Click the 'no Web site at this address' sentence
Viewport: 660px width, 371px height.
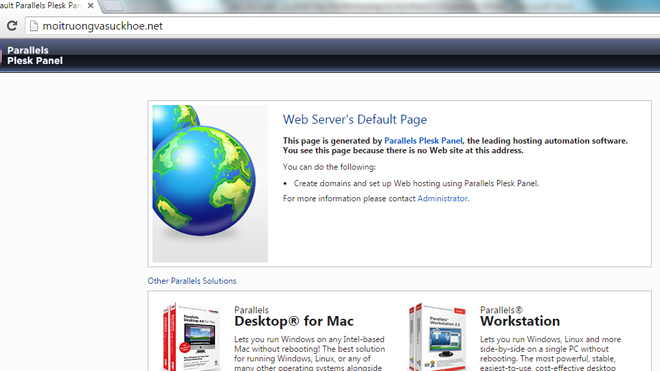[403, 150]
